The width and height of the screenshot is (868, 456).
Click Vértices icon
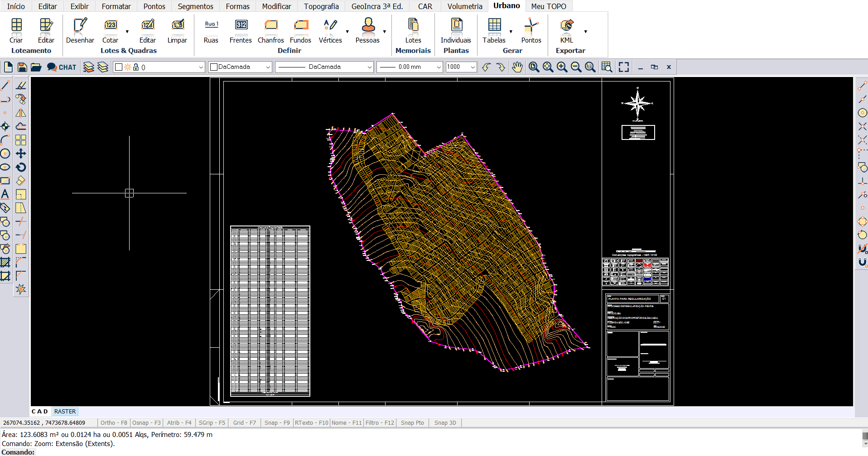coord(330,30)
